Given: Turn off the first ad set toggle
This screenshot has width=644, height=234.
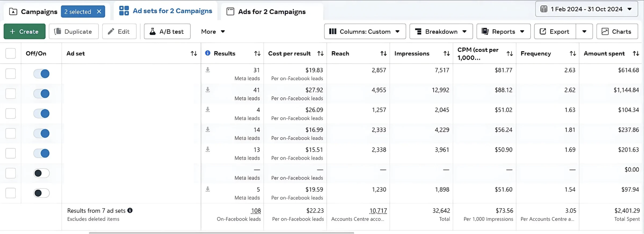Looking at the screenshot, I should pyautogui.click(x=41, y=74).
